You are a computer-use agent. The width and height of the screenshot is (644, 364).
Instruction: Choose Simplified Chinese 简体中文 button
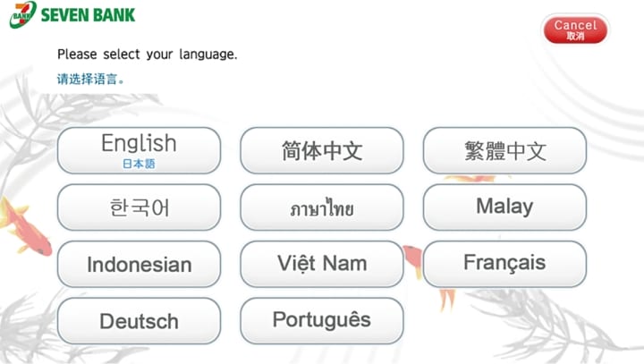point(322,150)
